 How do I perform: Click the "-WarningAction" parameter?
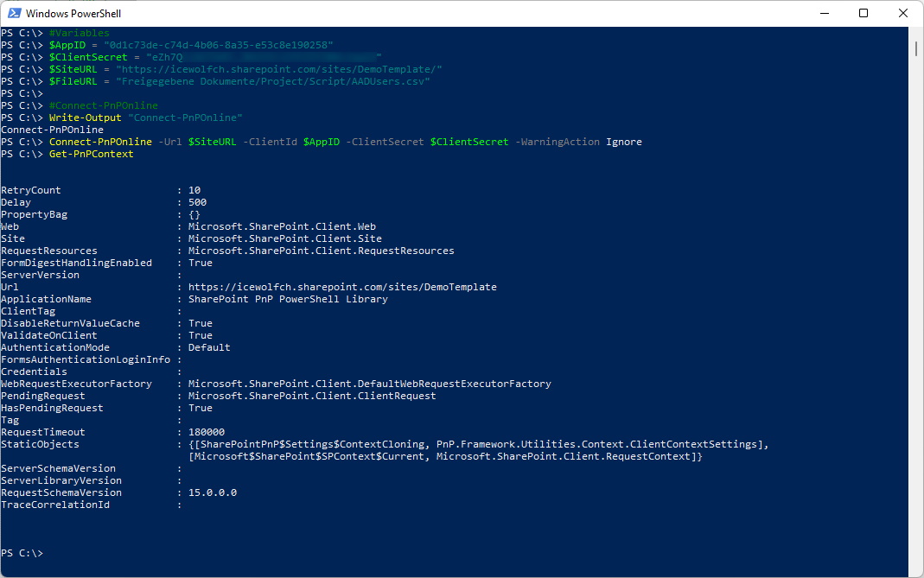coord(558,142)
